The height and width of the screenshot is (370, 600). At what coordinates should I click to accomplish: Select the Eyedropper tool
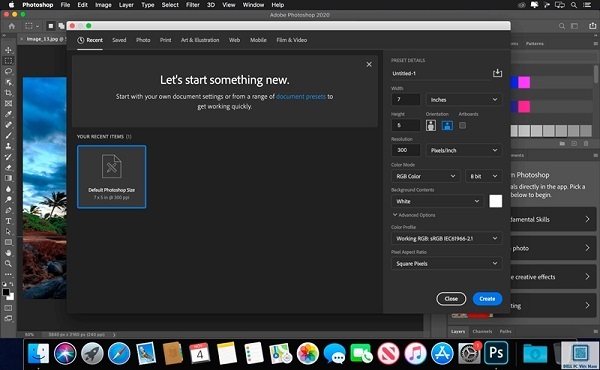8,114
